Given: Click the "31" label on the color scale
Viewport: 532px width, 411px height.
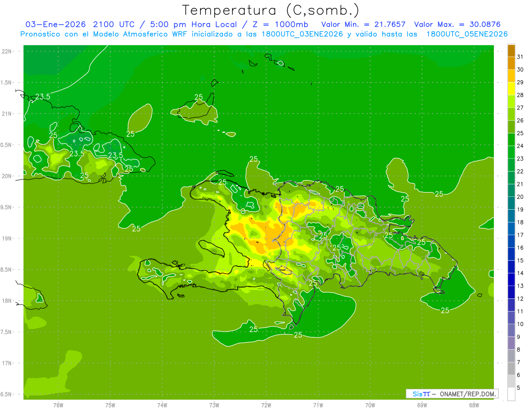Looking at the screenshot, I should click(x=520, y=57).
